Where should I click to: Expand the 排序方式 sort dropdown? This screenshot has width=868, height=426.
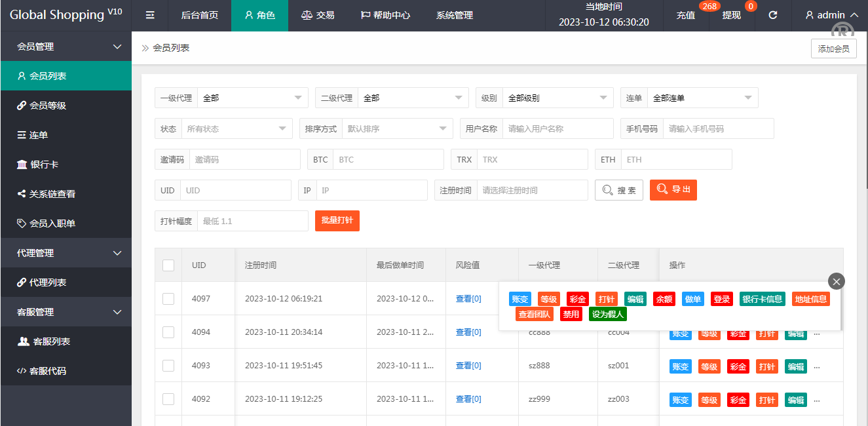(398, 128)
